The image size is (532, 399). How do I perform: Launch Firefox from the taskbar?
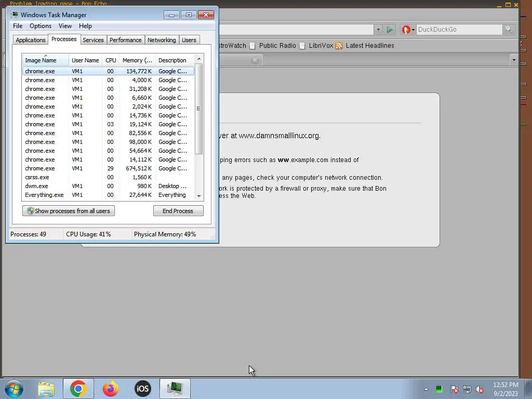tap(111, 389)
